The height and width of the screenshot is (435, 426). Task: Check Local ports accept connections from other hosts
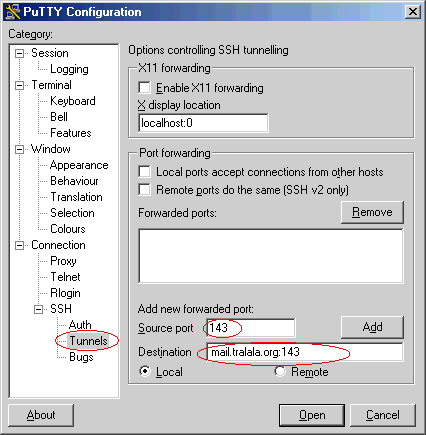click(144, 172)
